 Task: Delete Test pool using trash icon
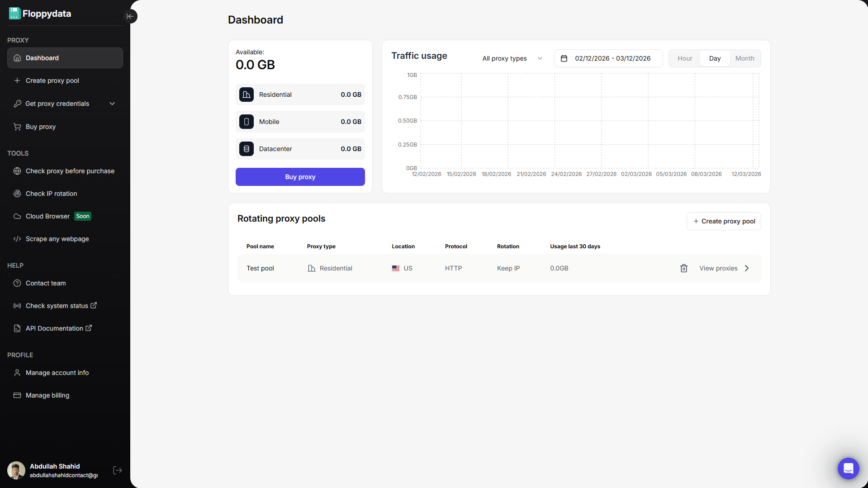[x=683, y=268]
